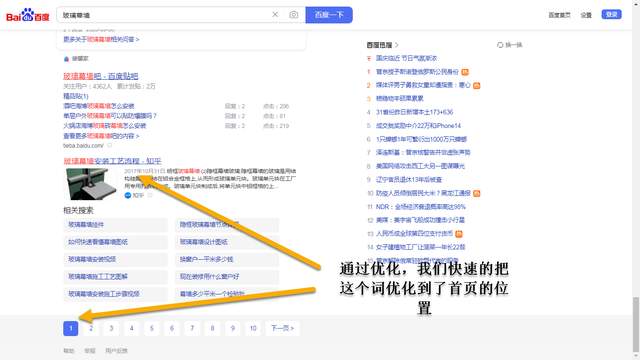Open image search via camera icon
Image resolution: width=640 pixels, height=360 pixels.
293,15
